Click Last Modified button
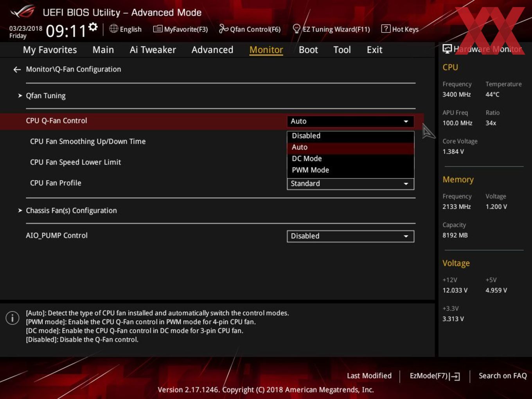532x399 pixels. [369, 376]
